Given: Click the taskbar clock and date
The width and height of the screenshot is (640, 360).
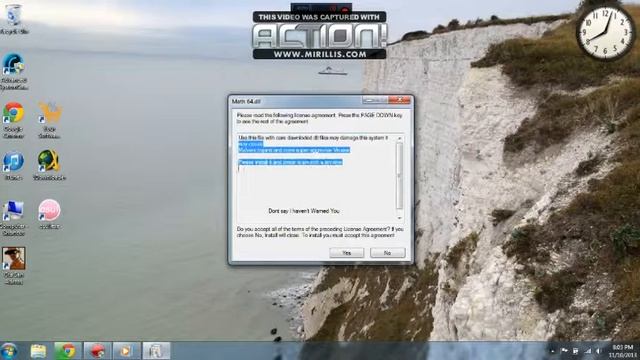Looking at the screenshot, I should click(x=622, y=351).
